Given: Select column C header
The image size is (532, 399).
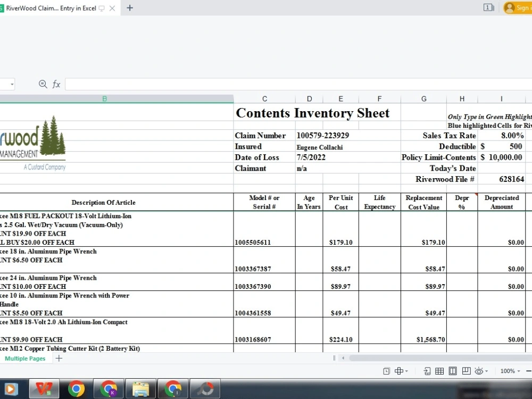Looking at the screenshot, I should pyautogui.click(x=264, y=99).
